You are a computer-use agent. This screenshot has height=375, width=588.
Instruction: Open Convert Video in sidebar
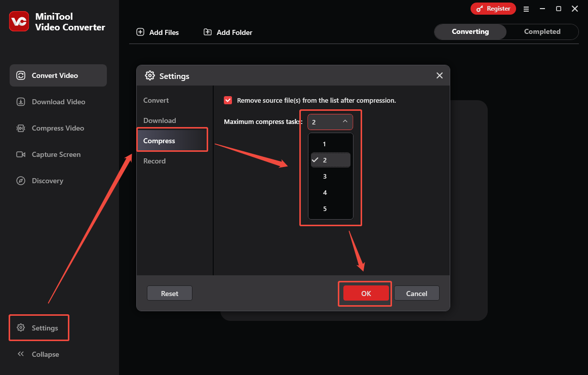(x=58, y=75)
